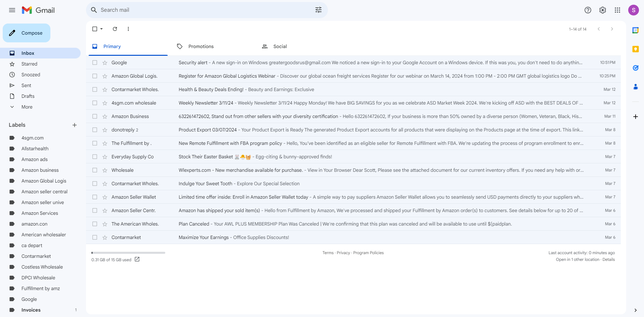Open the Plan Canceled email
Image resolution: width=644 pixels, height=317 pixels.
[353, 224]
